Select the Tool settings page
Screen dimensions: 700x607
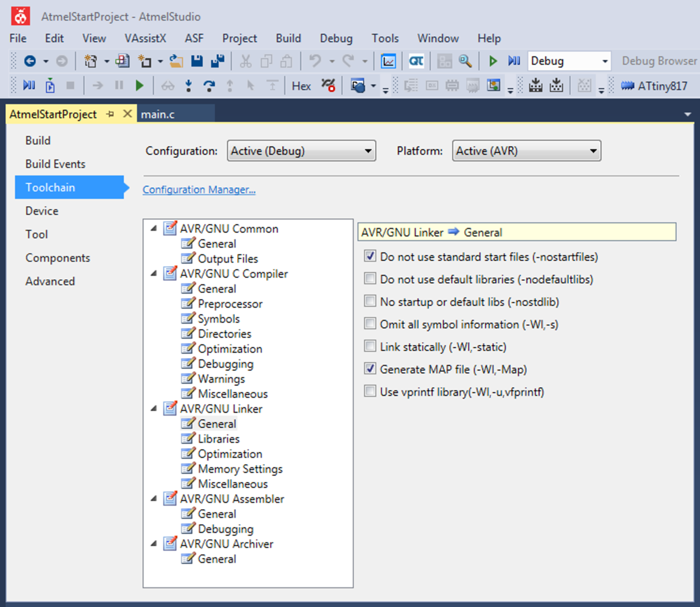(x=37, y=234)
